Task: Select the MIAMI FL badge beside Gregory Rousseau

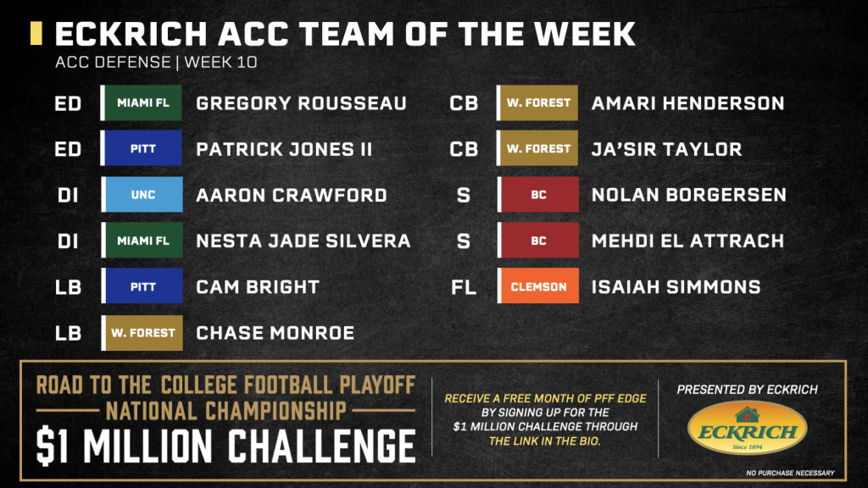Action: tap(142, 103)
